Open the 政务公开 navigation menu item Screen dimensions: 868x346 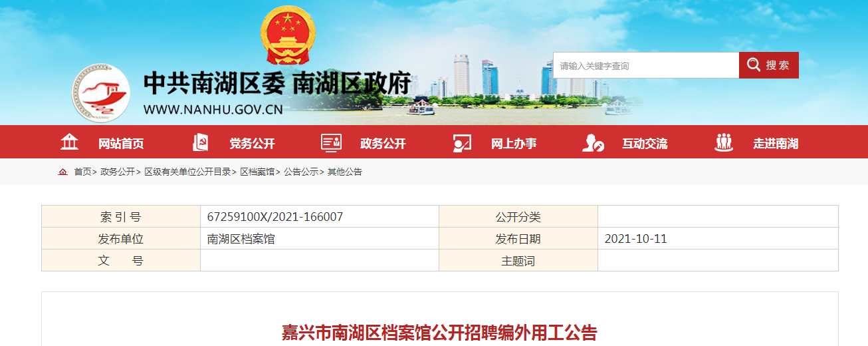point(383,143)
